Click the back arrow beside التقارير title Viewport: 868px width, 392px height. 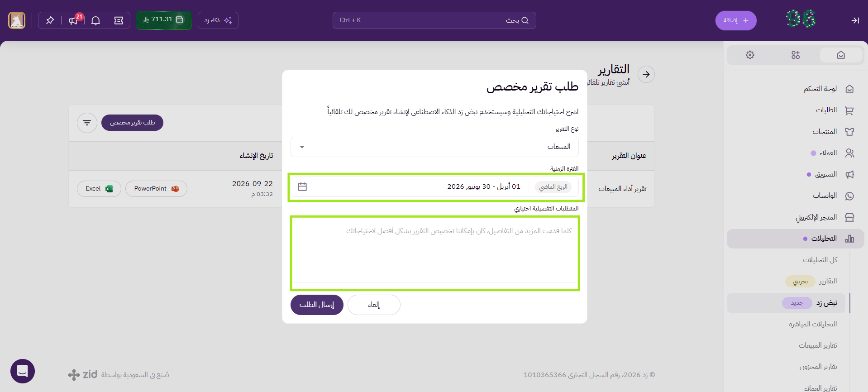click(646, 74)
